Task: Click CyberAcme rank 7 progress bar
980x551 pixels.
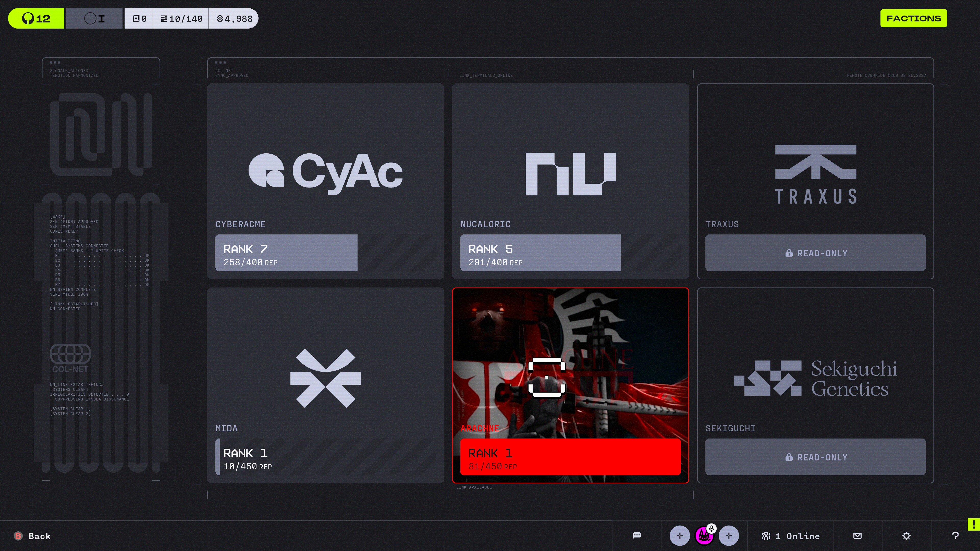Action: pyautogui.click(x=286, y=253)
